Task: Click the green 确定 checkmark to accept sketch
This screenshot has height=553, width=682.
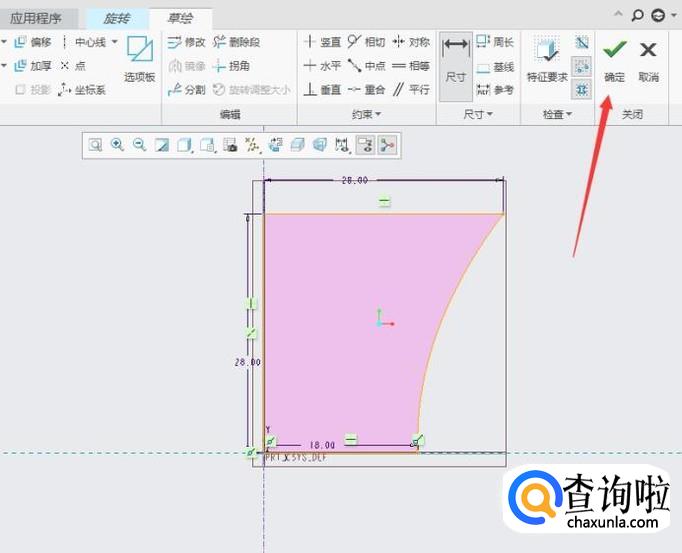Action: coord(615,60)
